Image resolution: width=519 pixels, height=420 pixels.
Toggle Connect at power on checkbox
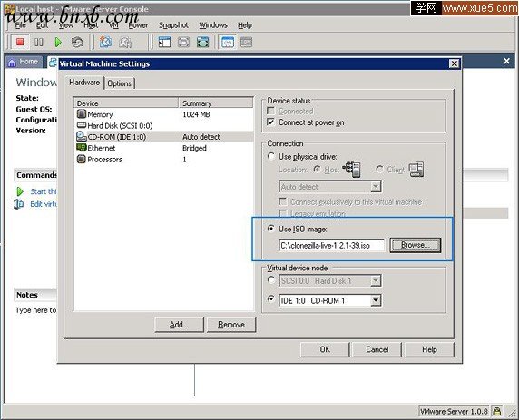click(x=270, y=122)
